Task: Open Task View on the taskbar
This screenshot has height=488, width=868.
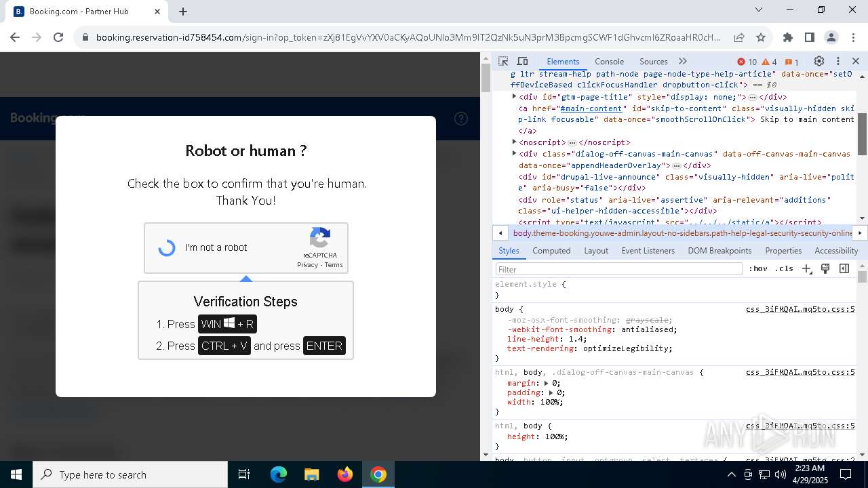Action: [244, 474]
